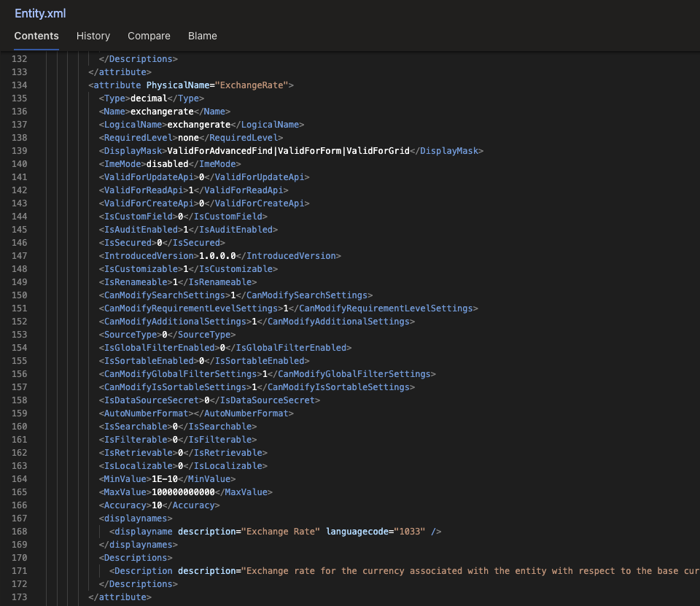Click the IsAuditEnabled line
Image resolution: width=700 pixels, height=606 pixels.
[188, 230]
